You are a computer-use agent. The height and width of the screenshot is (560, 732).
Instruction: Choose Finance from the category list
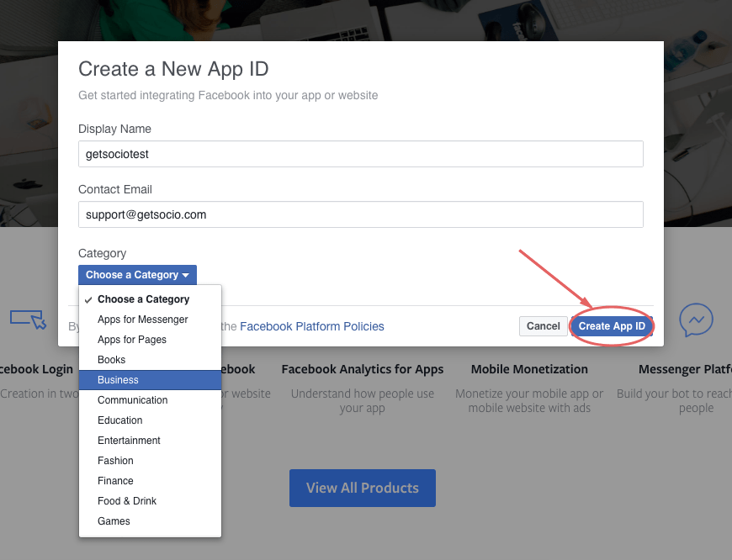tap(150, 481)
